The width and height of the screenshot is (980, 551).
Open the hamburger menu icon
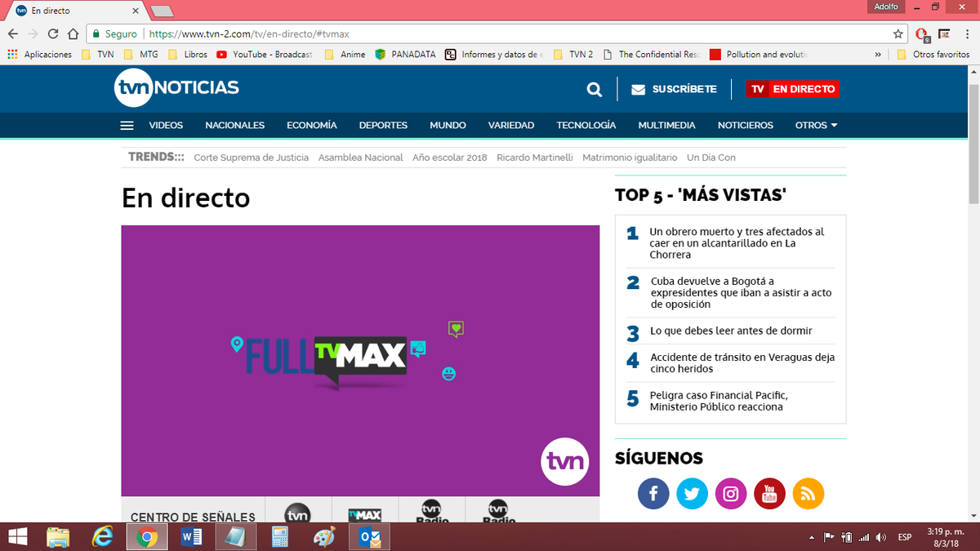[x=127, y=126]
